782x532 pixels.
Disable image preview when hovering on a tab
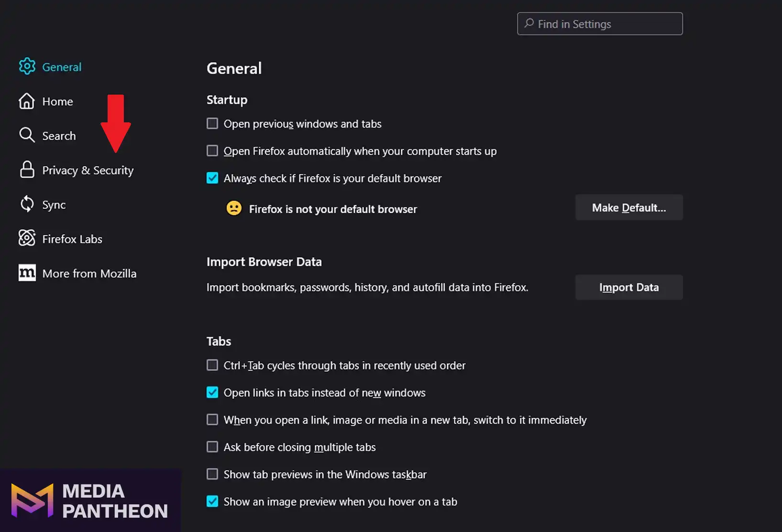tap(212, 501)
